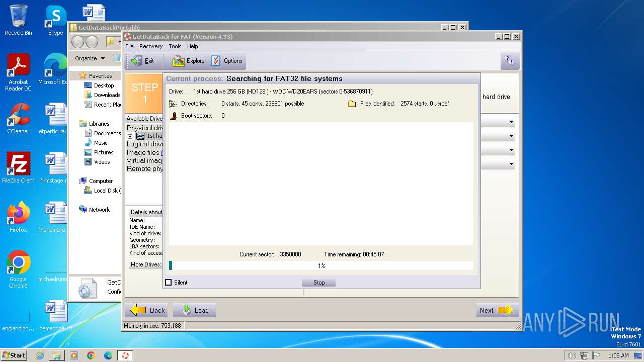Open the Help menu
The height and width of the screenshot is (362, 644).
(193, 46)
